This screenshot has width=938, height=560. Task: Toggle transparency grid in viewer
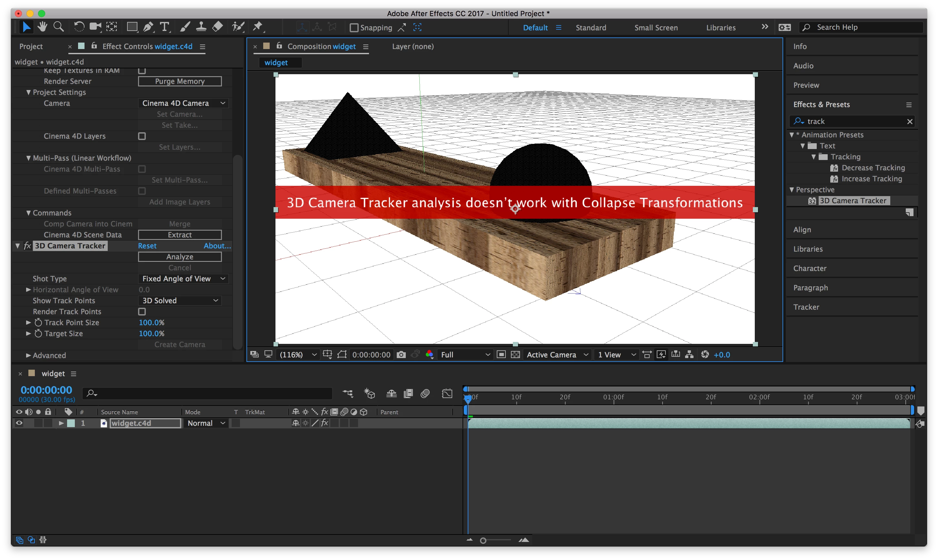[515, 355]
